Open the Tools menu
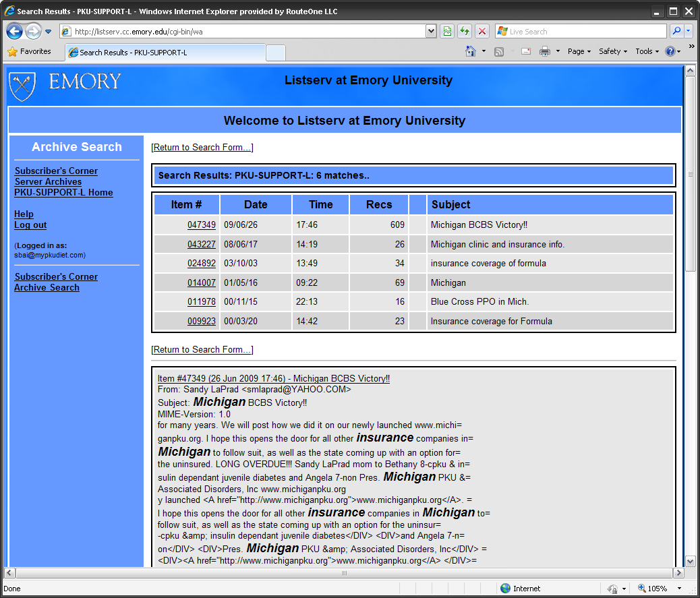Screen dimensions: 700x598 point(647,51)
